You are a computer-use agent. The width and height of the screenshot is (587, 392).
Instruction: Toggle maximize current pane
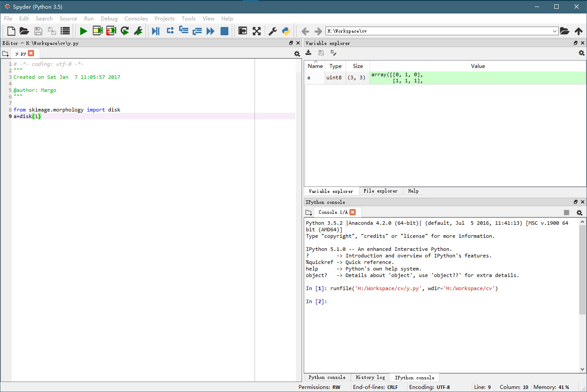point(257,31)
